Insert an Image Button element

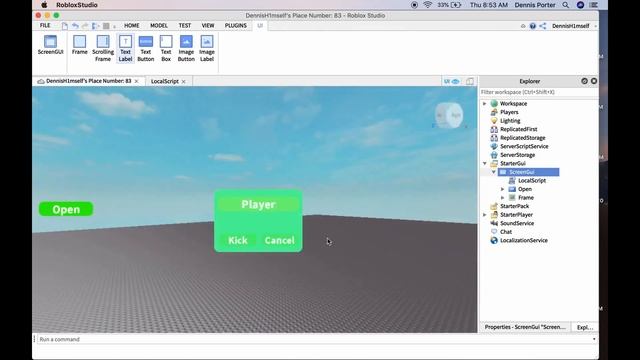point(186,48)
